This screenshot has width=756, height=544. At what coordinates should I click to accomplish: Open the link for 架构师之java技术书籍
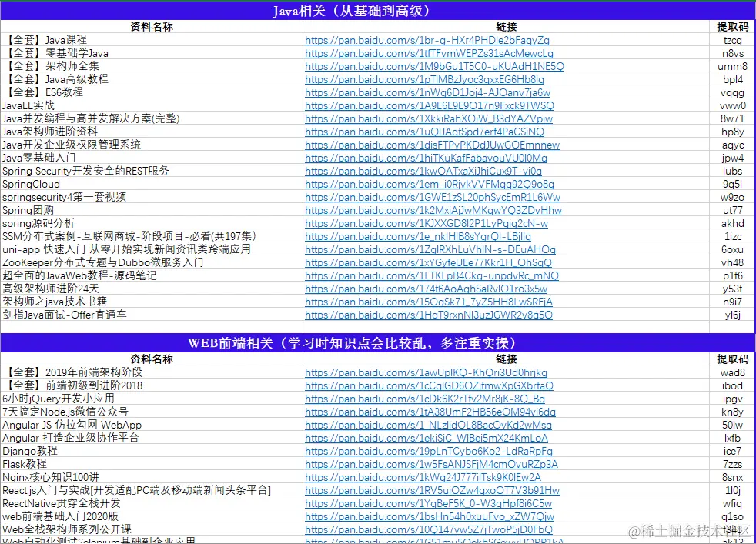coord(429,302)
